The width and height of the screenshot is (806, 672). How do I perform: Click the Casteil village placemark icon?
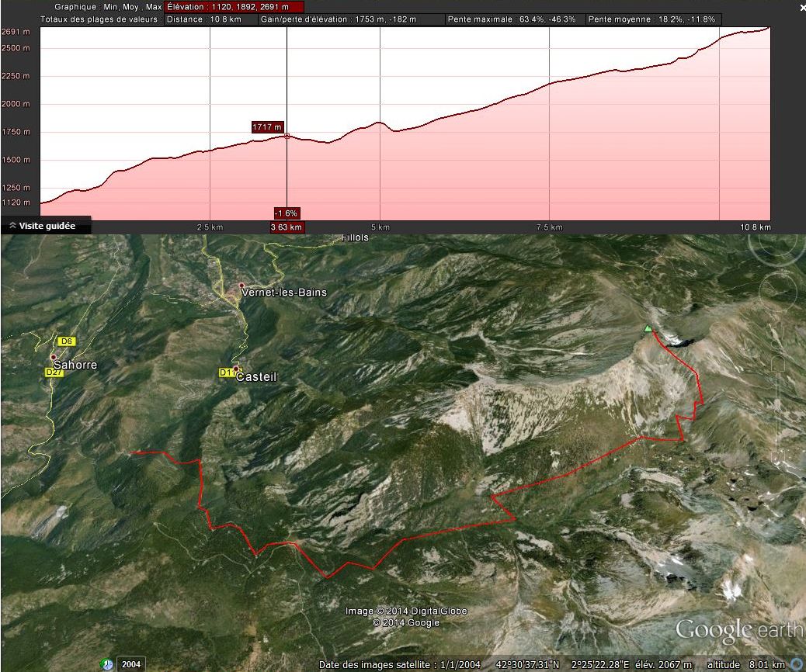(236, 370)
